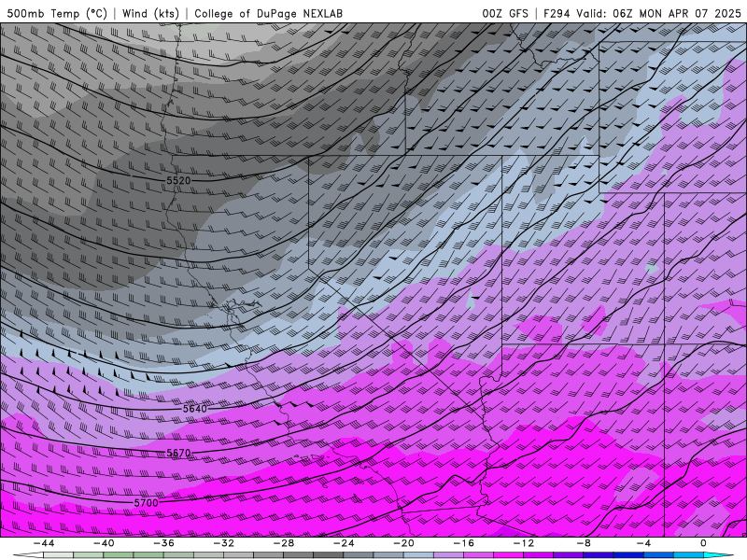747x560 pixels.
Task: Click the 5640 height contour label
Action: coord(195,409)
